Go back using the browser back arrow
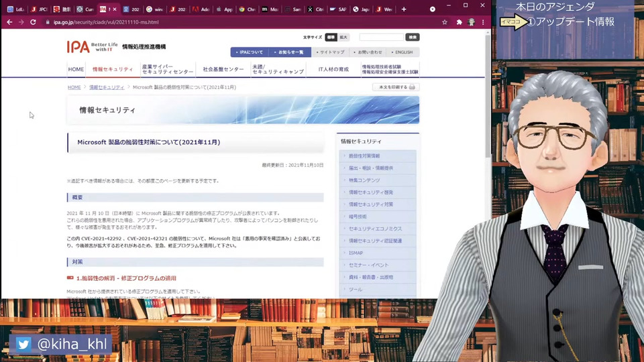This screenshot has width=644, height=362. [9, 22]
